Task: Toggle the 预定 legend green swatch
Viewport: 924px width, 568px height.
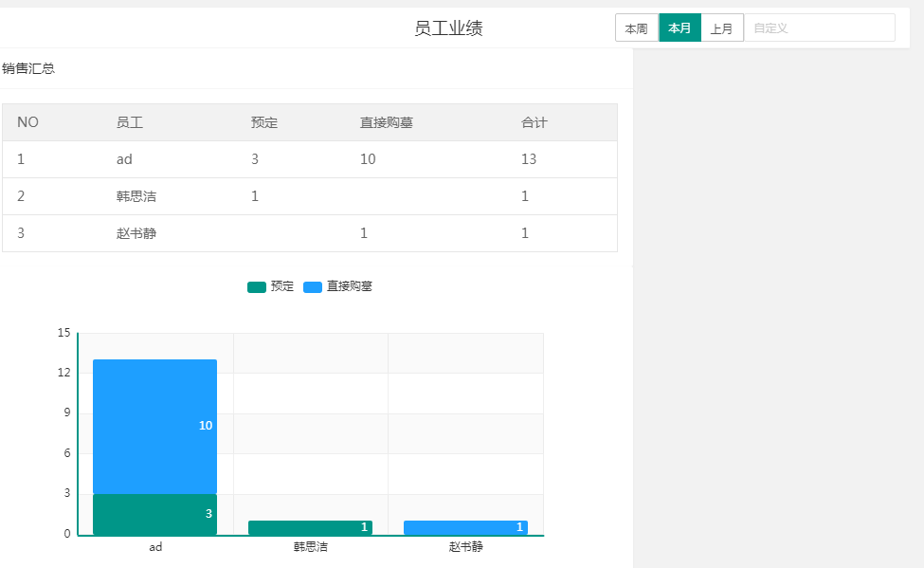Action: click(x=256, y=287)
